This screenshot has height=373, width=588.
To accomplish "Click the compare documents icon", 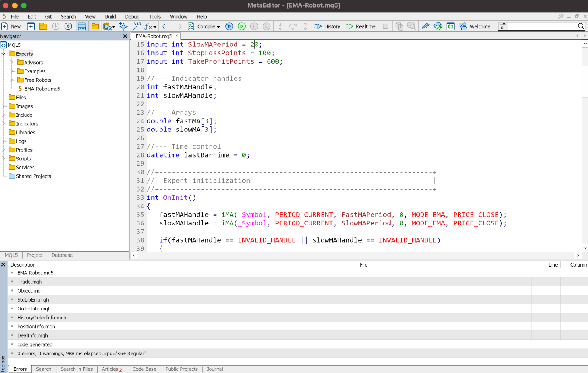I will tap(399, 26).
